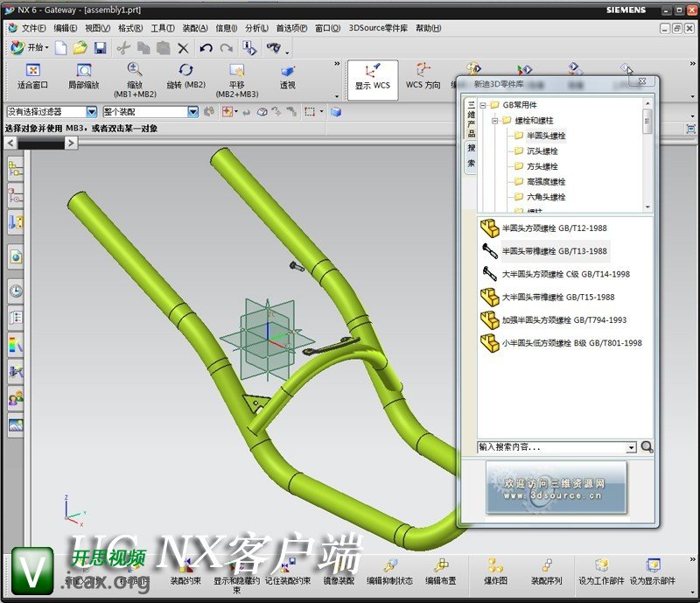
Task: Click the folder tree scrollbar down arrow
Action: [647, 207]
